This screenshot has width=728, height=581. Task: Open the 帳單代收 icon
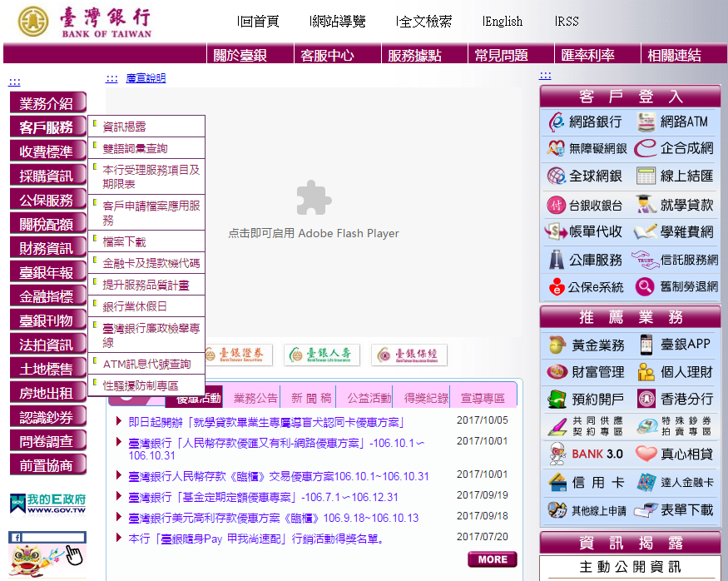(556, 231)
